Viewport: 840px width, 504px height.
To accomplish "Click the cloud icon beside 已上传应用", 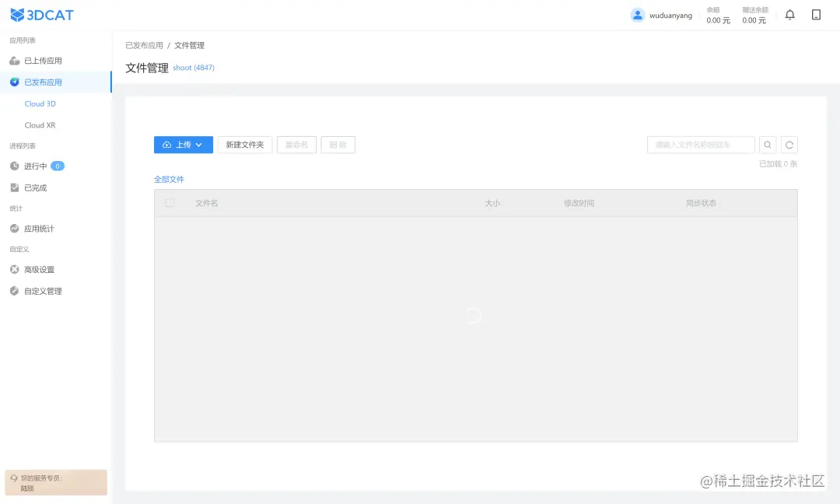I will pos(15,61).
